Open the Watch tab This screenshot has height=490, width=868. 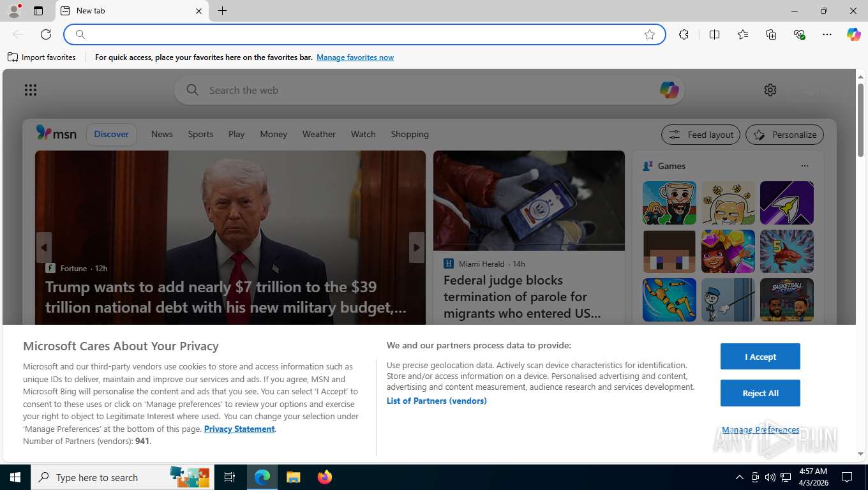363,134
